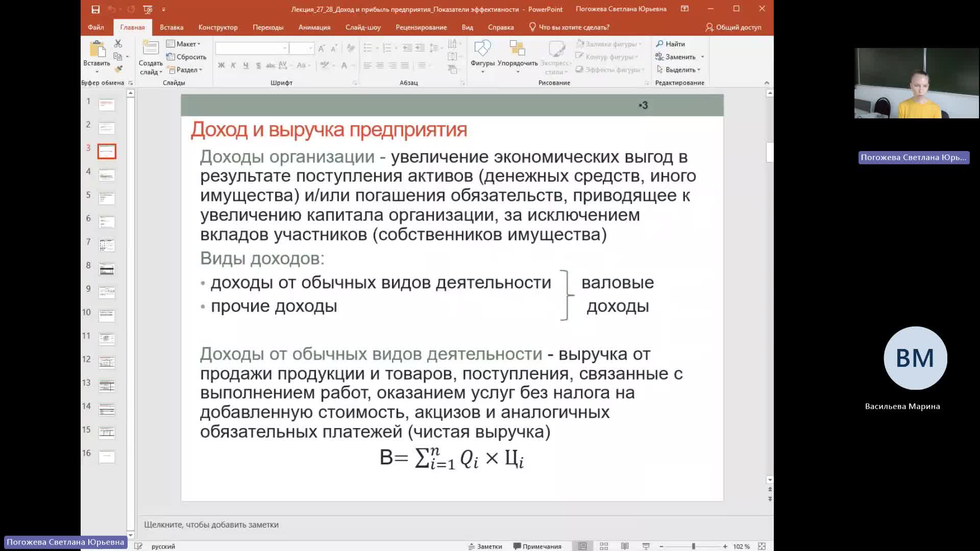Click the Justify text icon

(405, 65)
